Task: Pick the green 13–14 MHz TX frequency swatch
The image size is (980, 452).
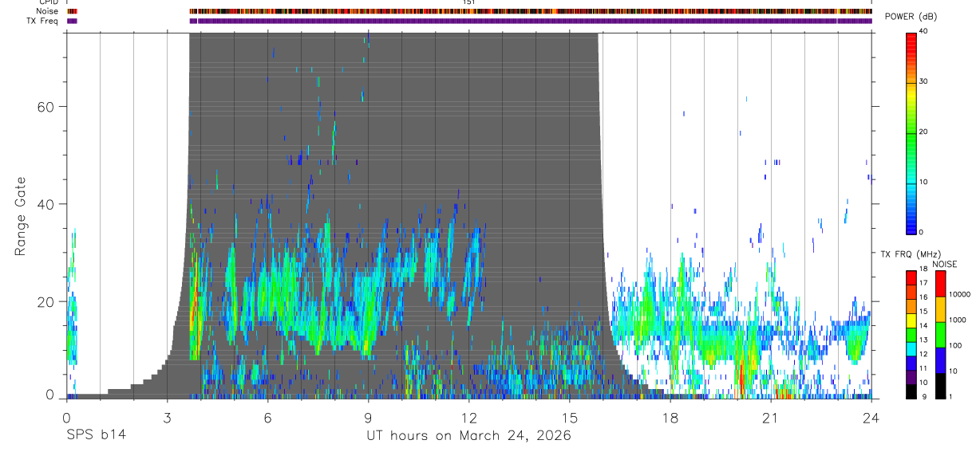Action: tap(911, 334)
